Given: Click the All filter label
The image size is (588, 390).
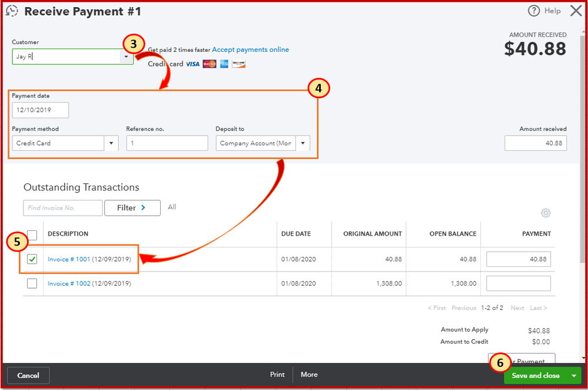Looking at the screenshot, I should (172, 207).
